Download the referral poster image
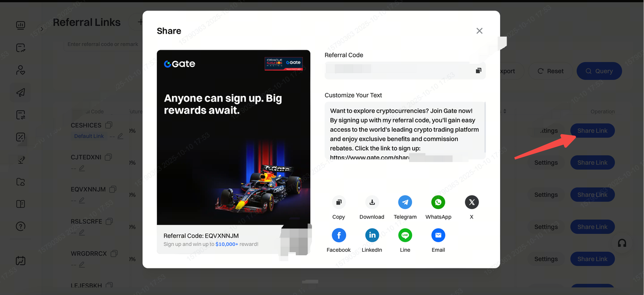This screenshot has width=644, height=295. [372, 202]
